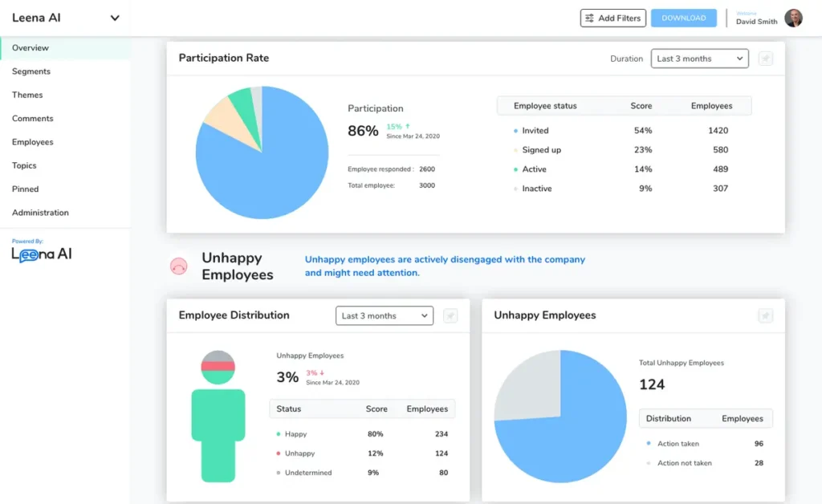Open the Employee Distribution time range dropdown

click(384, 315)
